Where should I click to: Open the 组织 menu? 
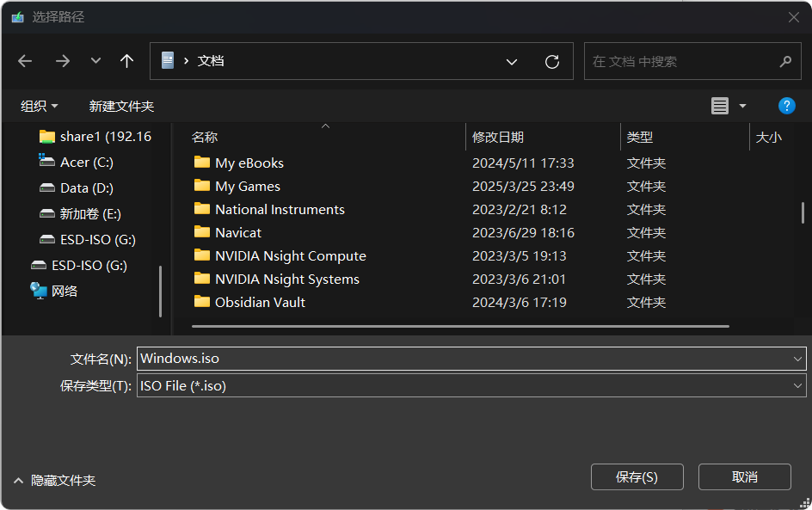[40, 106]
